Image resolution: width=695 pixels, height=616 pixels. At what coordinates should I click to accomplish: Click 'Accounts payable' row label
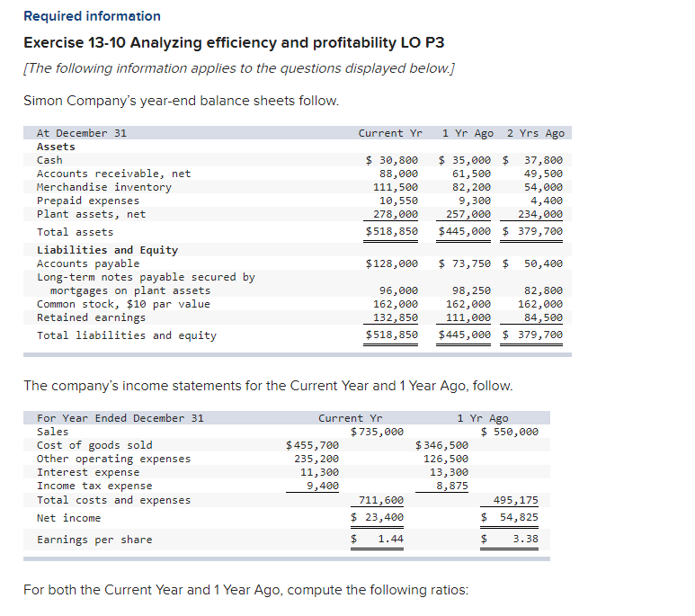[88, 263]
